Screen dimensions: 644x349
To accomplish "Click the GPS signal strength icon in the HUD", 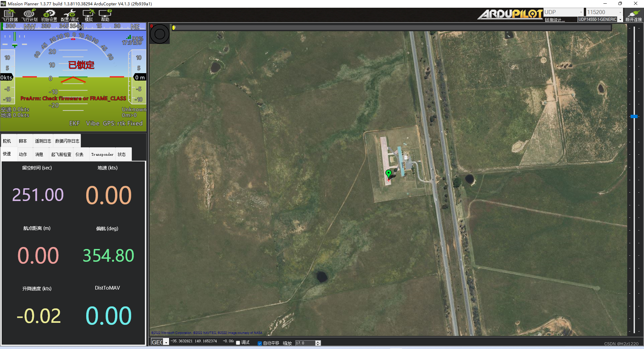I will (x=128, y=37).
